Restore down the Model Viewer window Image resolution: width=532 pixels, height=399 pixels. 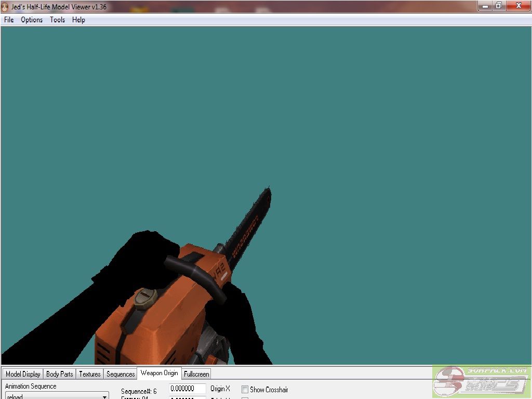point(499,6)
